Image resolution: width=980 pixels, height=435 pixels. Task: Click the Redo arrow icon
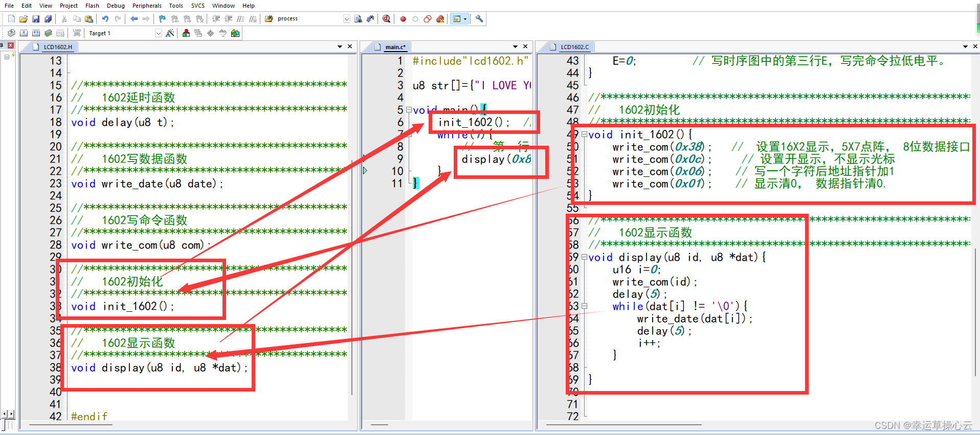tap(118, 19)
